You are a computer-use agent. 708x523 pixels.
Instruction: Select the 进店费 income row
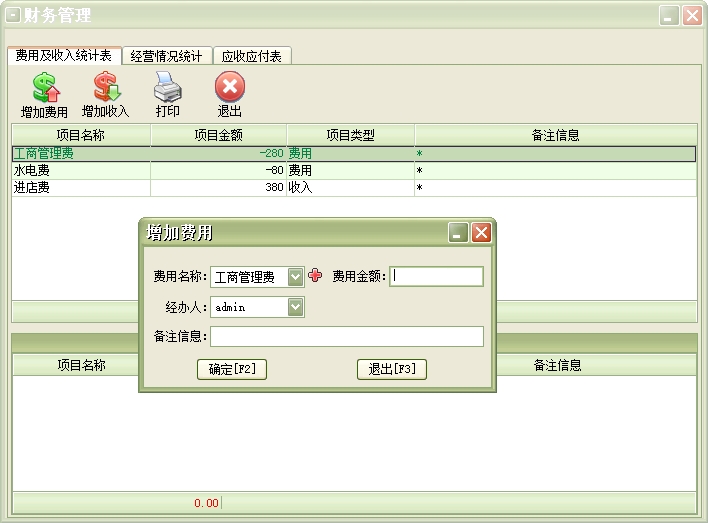point(80,187)
